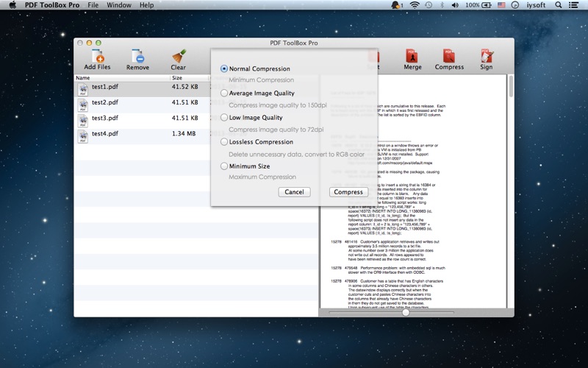Viewport: 588px width, 368px height.
Task: Click the test1.pdf file icon
Action: coord(83,89)
